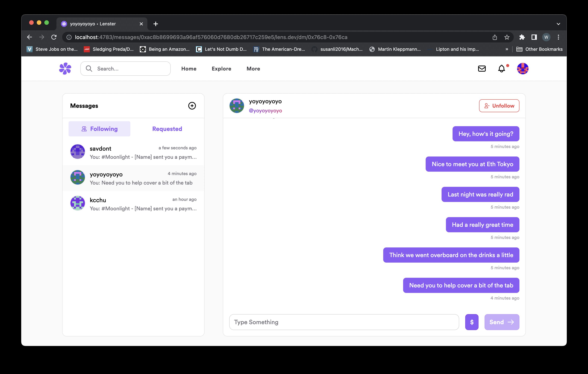Click the unfollow user icon button
Viewport: 588px width, 374px height.
pos(487,105)
